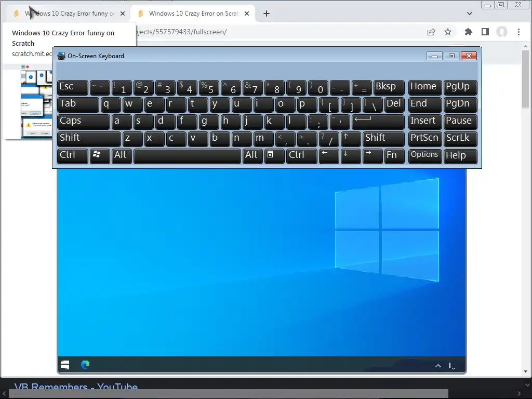Select the second Windows 10 Crazy Error tab

193,14
